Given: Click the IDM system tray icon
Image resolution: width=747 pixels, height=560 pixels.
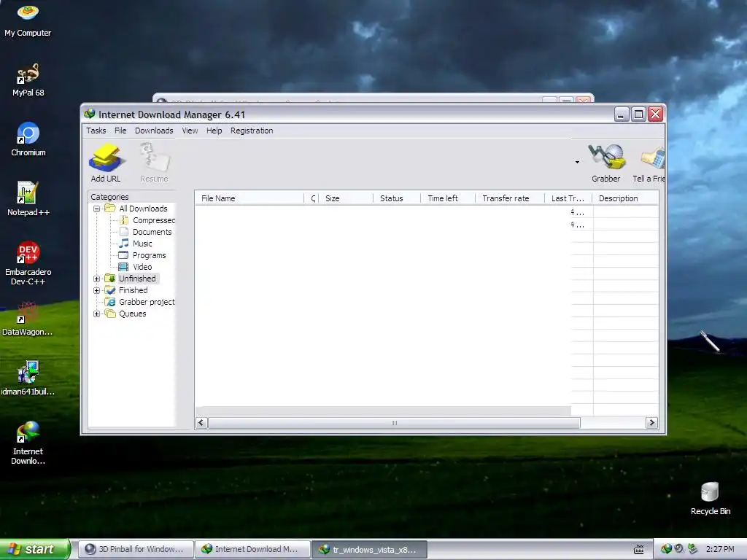Looking at the screenshot, I should click(x=666, y=549).
